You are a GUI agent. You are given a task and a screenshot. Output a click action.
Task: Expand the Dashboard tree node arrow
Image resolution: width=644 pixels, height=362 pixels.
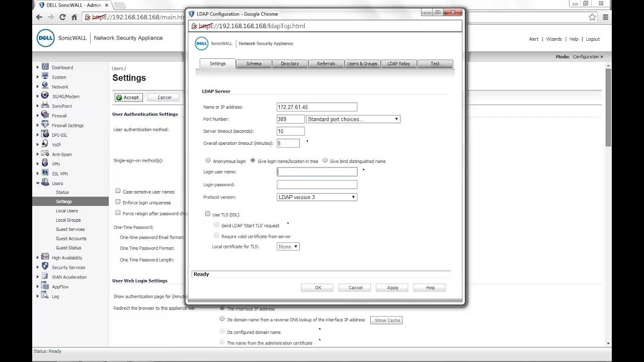[38, 67]
